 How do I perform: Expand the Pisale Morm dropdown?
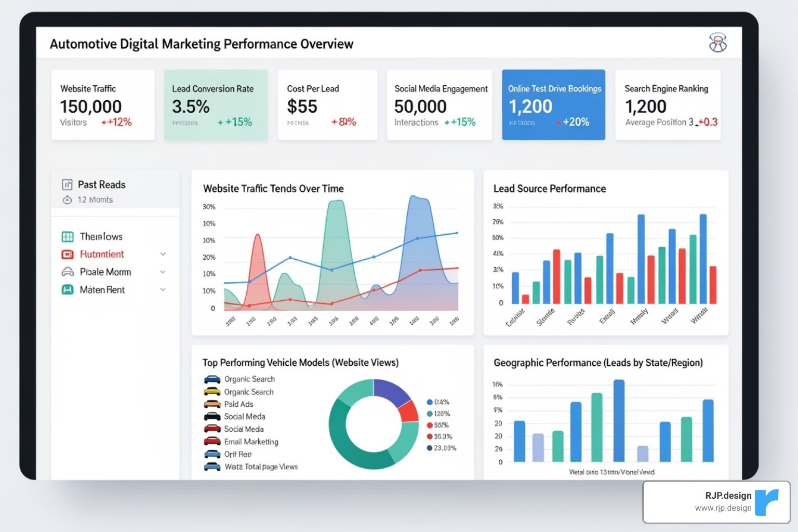click(163, 272)
